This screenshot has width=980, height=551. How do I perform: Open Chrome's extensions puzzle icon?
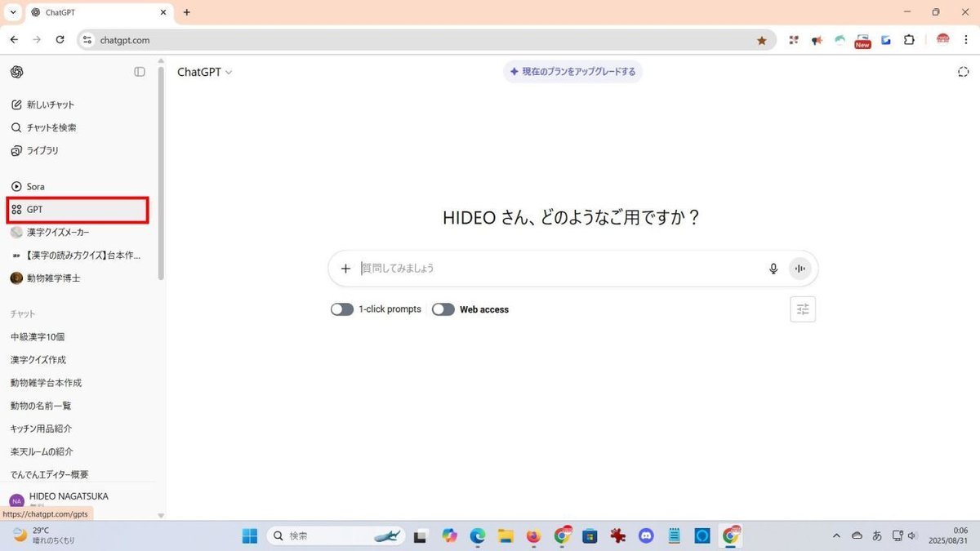908,39
